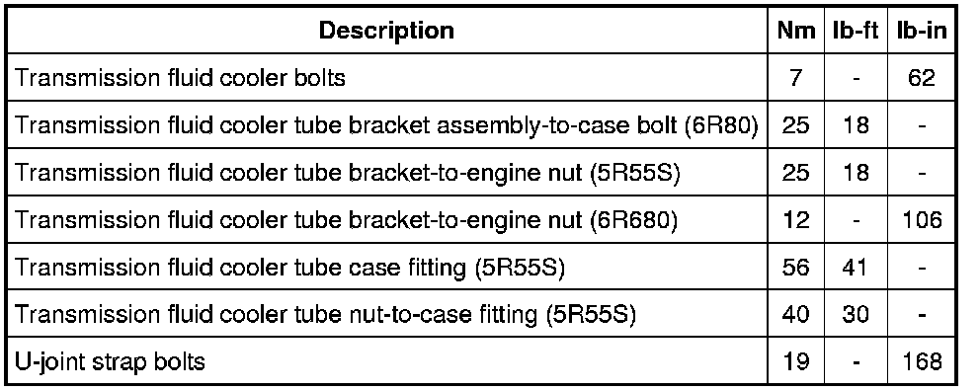Select the Nm column header
This screenshot has width=980, height=391.
coord(796,31)
